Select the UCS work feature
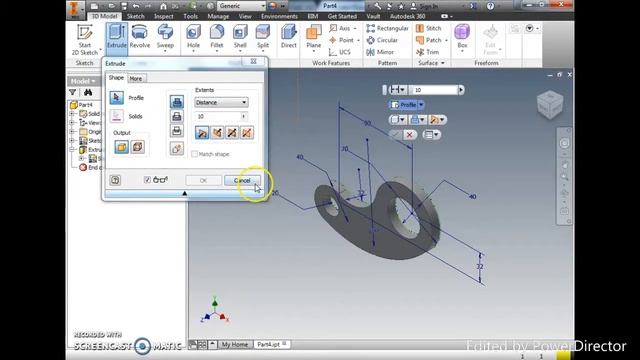Image resolution: width=640 pixels, height=360 pixels. [x=340, y=52]
